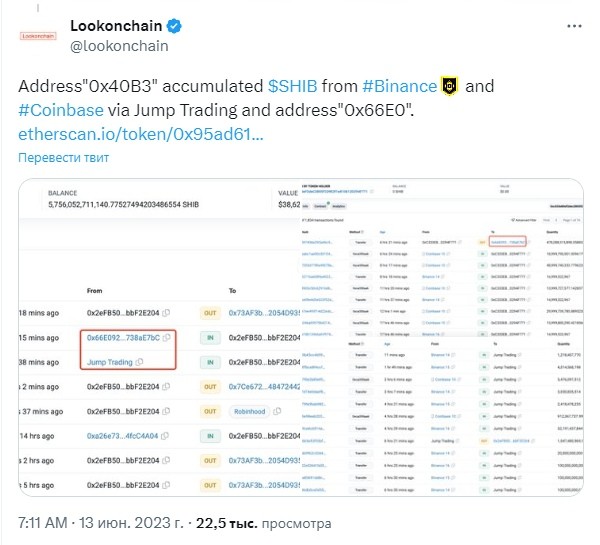
Task: Click Перевести твит to translate
Action: 64,157
